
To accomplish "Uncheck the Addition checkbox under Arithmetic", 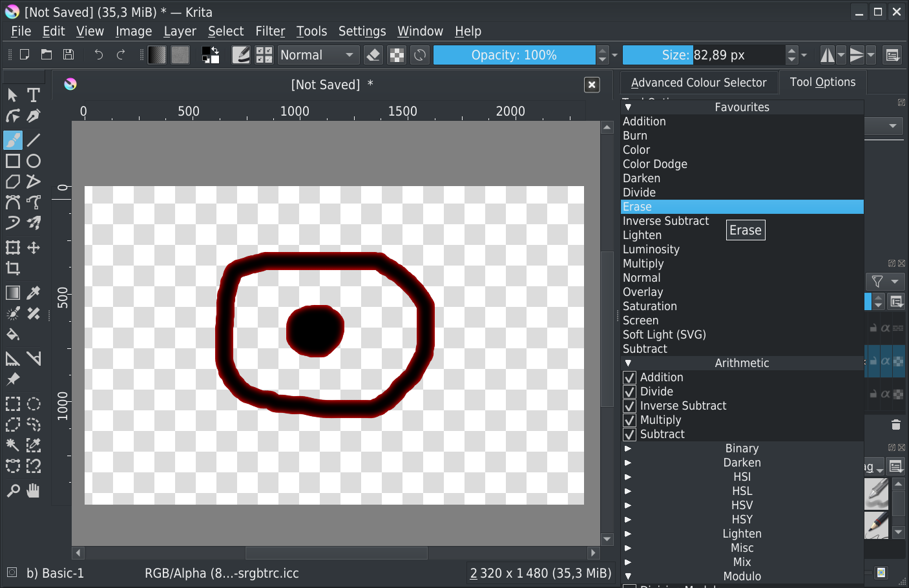I will [x=630, y=377].
